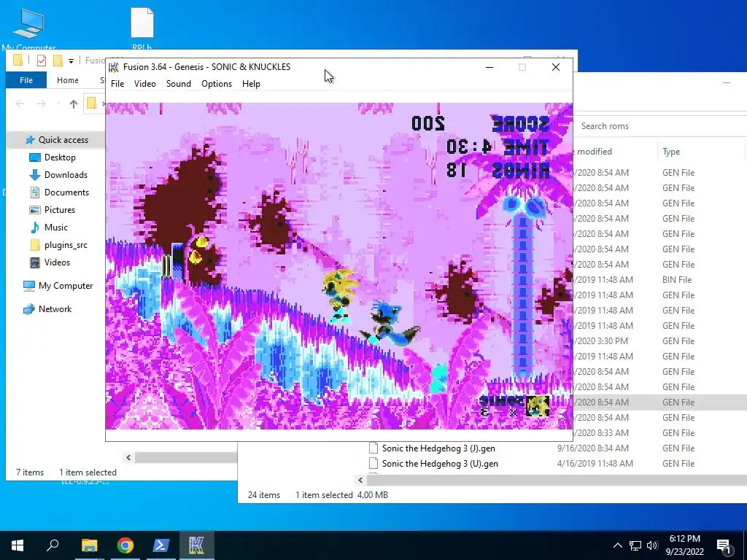Viewport: 747px width, 560px height.
Task: Open the Sound menu in Fusion
Action: pos(179,84)
